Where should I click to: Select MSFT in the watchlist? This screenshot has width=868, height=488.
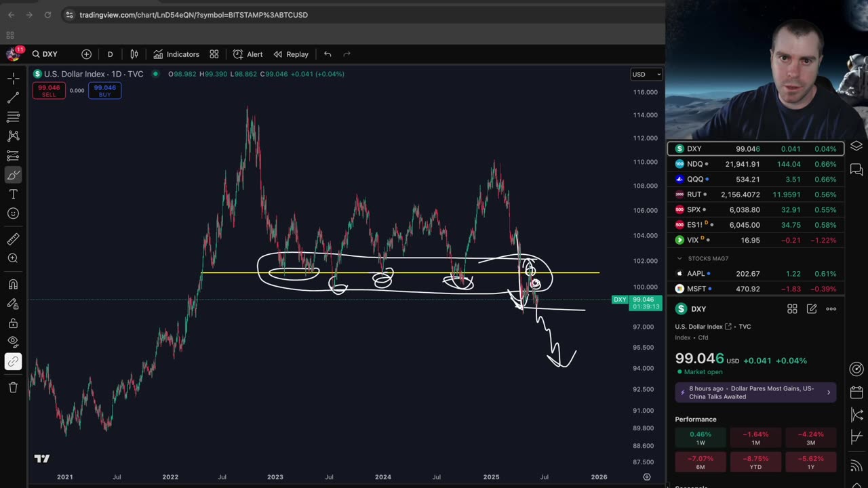point(755,289)
